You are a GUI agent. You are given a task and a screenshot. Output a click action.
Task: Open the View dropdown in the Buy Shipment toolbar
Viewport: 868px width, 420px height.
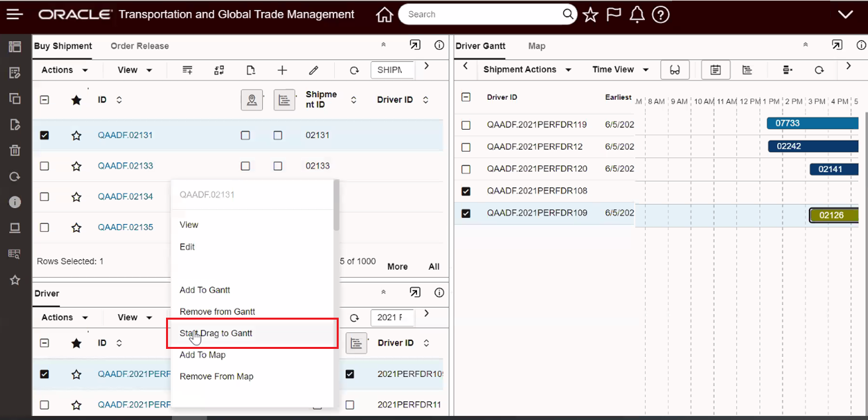click(135, 70)
